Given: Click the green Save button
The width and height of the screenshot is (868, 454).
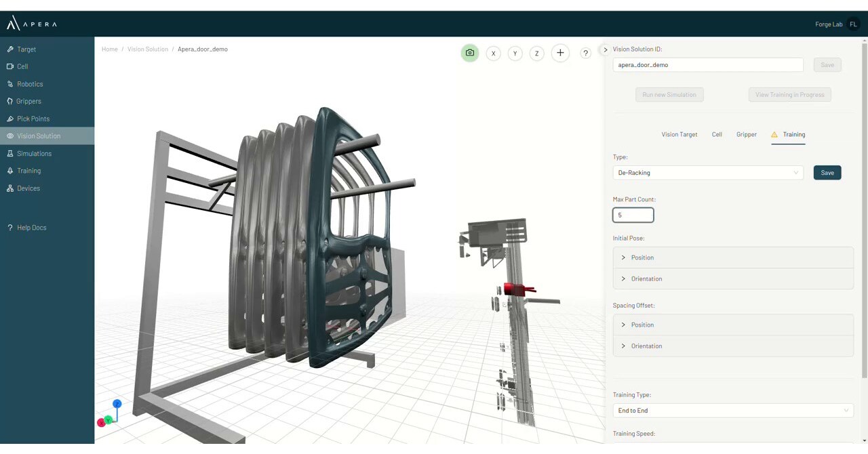Looking at the screenshot, I should (x=827, y=172).
